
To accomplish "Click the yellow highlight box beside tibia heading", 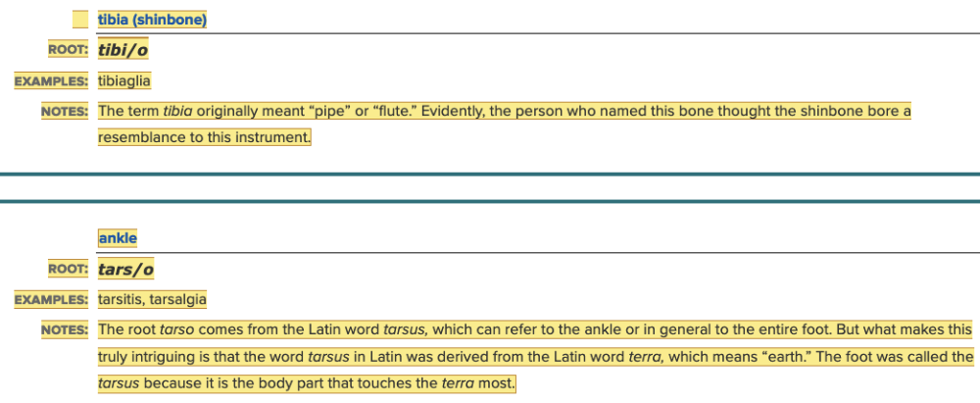I will click(80, 20).
